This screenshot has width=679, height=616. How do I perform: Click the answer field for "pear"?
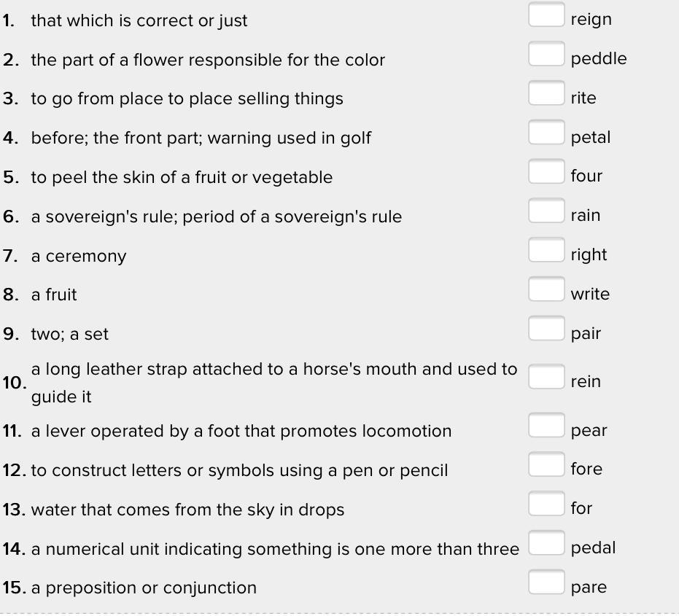pyautogui.click(x=546, y=426)
